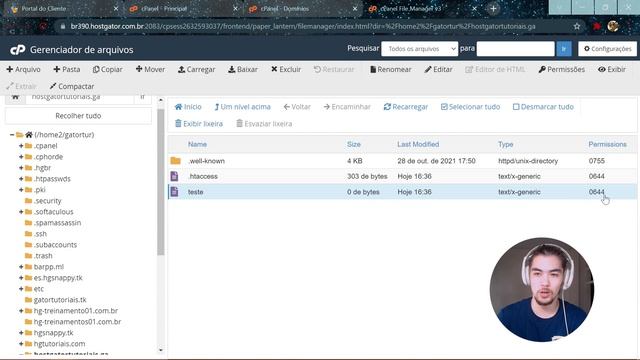Viewport: 640px width, 360px height.
Task: Click Desmarcar tudo
Action: (543, 107)
